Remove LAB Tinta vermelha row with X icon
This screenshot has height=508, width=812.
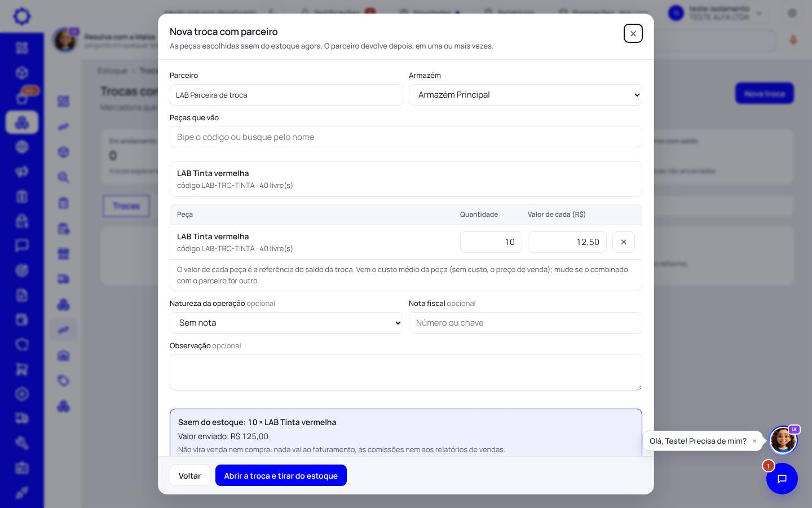click(623, 242)
